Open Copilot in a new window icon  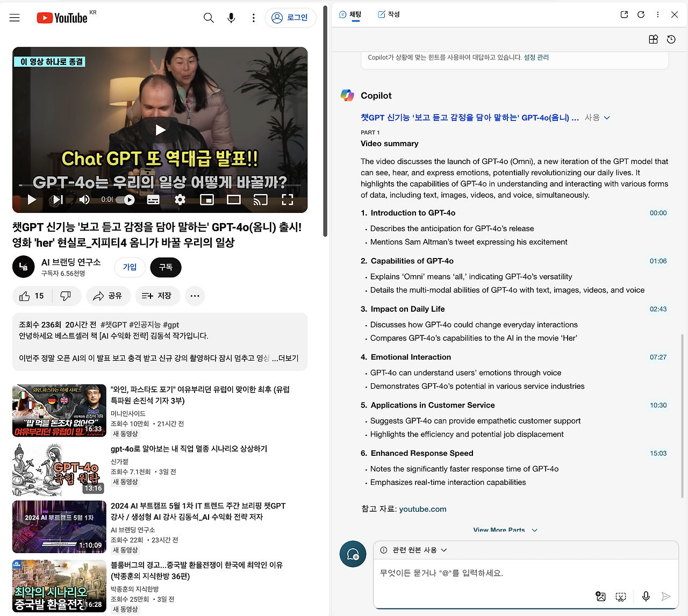624,15
